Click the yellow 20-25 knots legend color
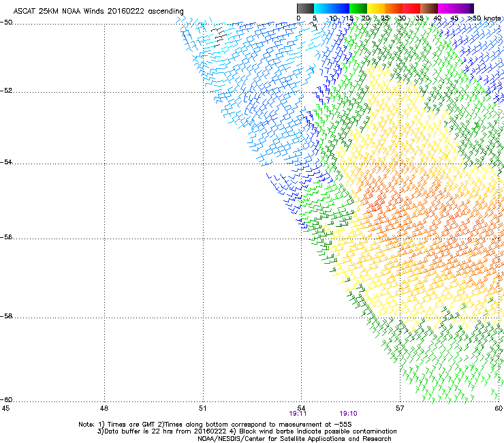 (376, 8)
